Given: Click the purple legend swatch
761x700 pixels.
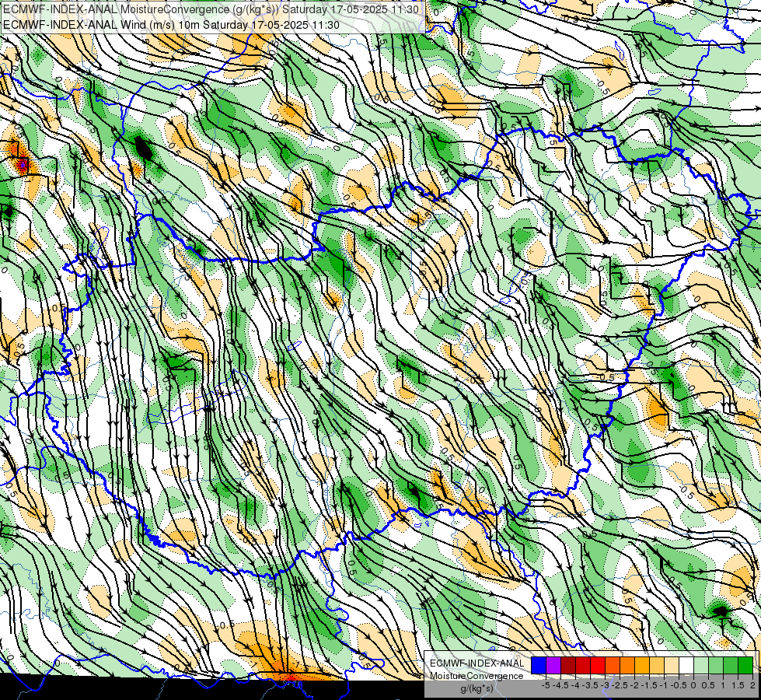Looking at the screenshot, I should tap(553, 666).
